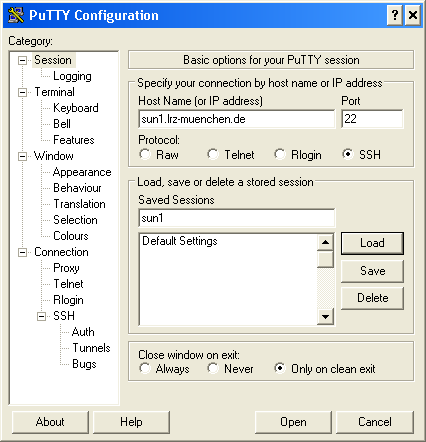Open the Rlogin category in the tree
Screen dimensions: 426x442
68,300
